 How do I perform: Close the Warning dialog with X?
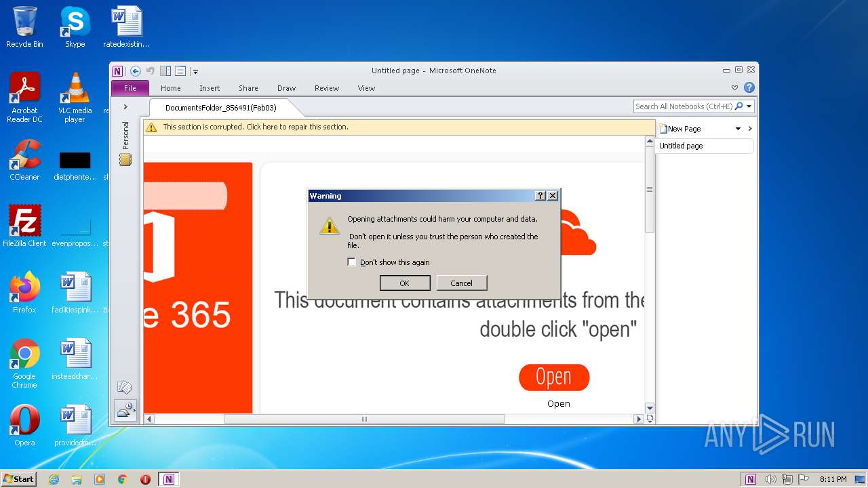pos(553,196)
